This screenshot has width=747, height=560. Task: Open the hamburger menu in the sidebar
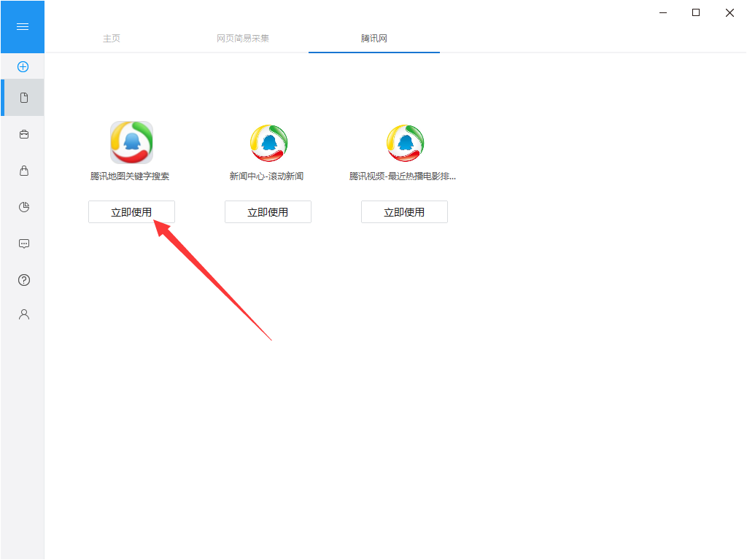tap(23, 27)
